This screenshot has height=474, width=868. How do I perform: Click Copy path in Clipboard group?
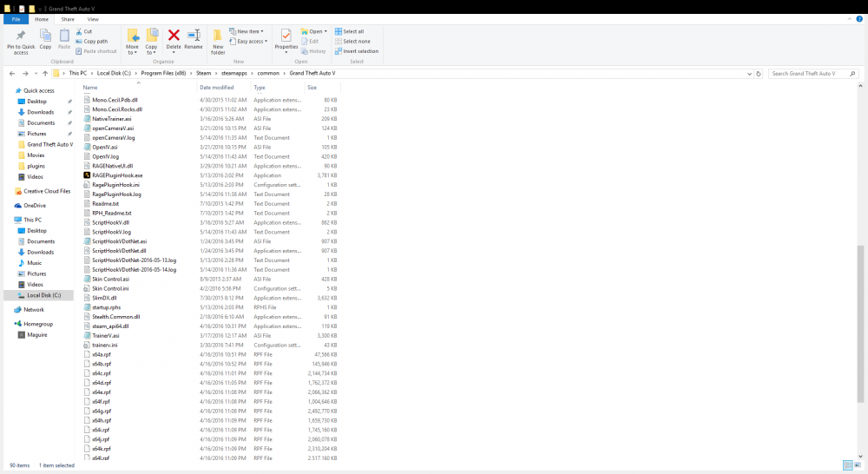point(91,42)
